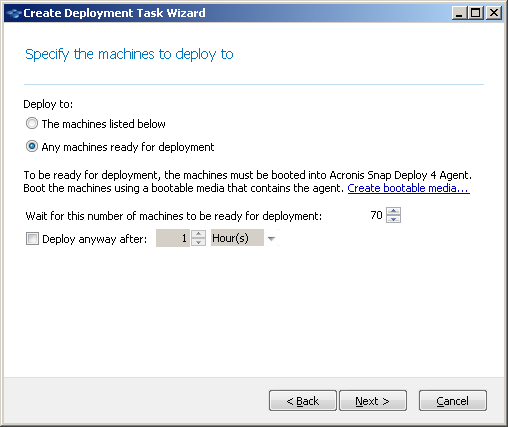Cancel the deployment task wizard
Viewport: 508px width, 427px height.
coord(453,401)
